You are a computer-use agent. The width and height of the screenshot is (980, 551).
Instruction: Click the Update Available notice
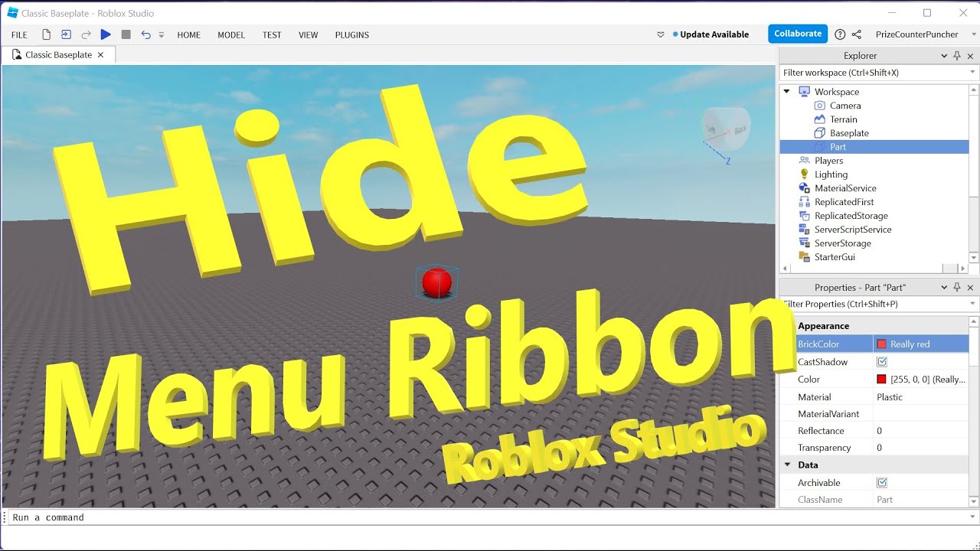click(x=710, y=34)
